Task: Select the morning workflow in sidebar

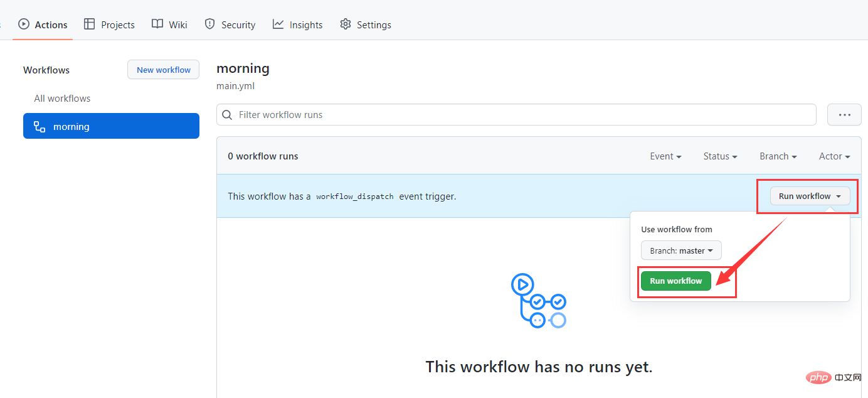Action: point(111,126)
